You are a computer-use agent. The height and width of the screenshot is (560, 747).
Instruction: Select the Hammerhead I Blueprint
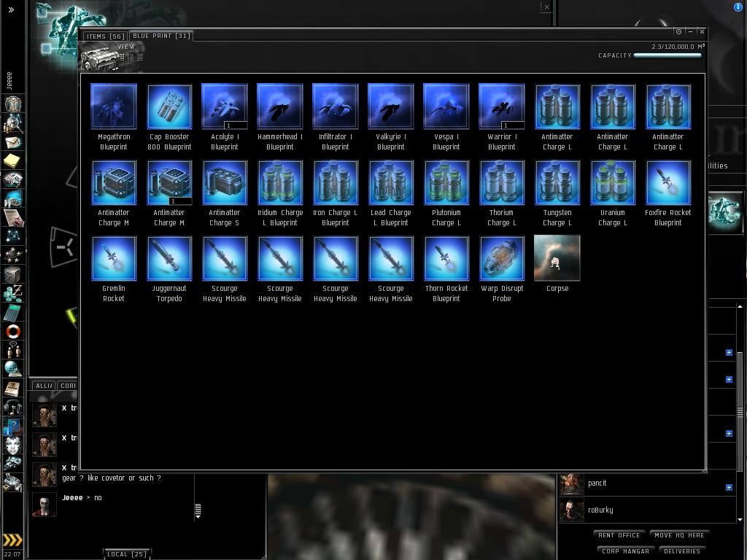[x=279, y=117]
